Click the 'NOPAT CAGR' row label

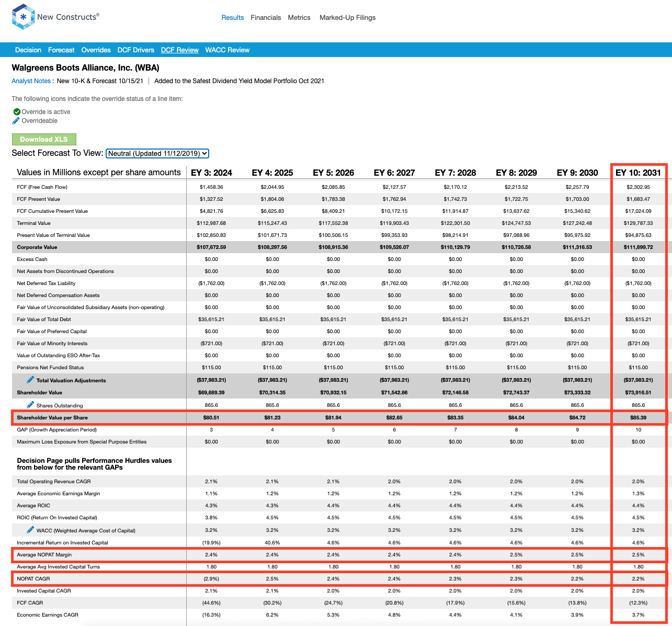pos(33,579)
